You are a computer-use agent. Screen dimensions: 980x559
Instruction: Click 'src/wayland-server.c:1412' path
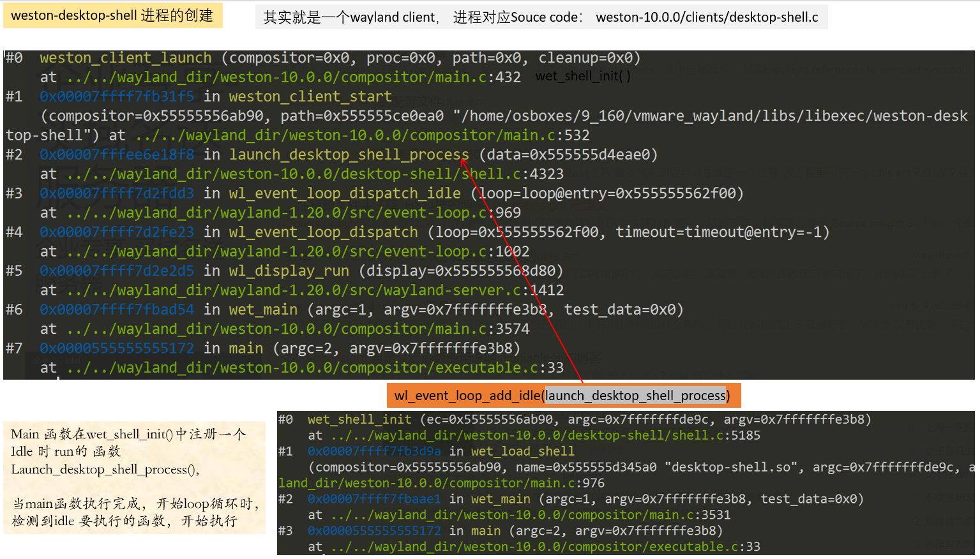pos(465,290)
